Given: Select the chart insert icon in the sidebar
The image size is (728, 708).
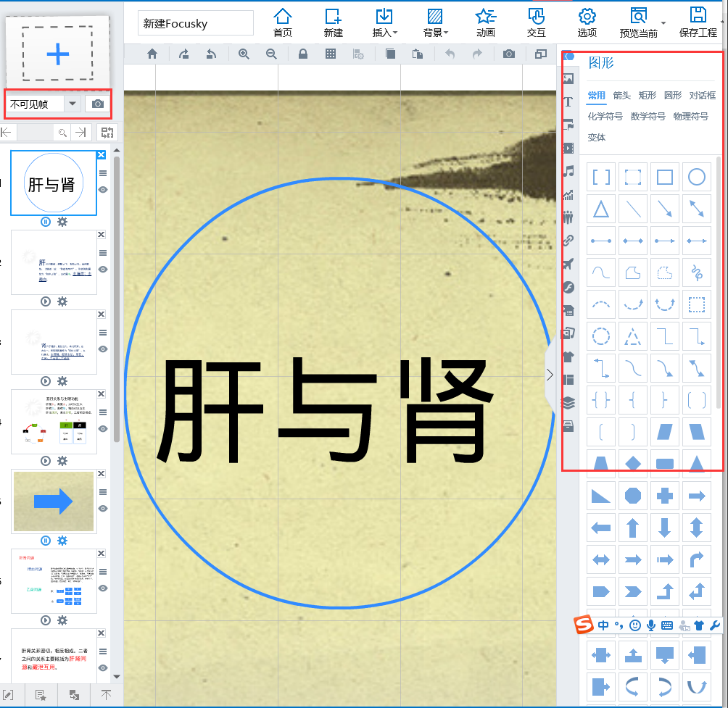Looking at the screenshot, I should [x=568, y=195].
